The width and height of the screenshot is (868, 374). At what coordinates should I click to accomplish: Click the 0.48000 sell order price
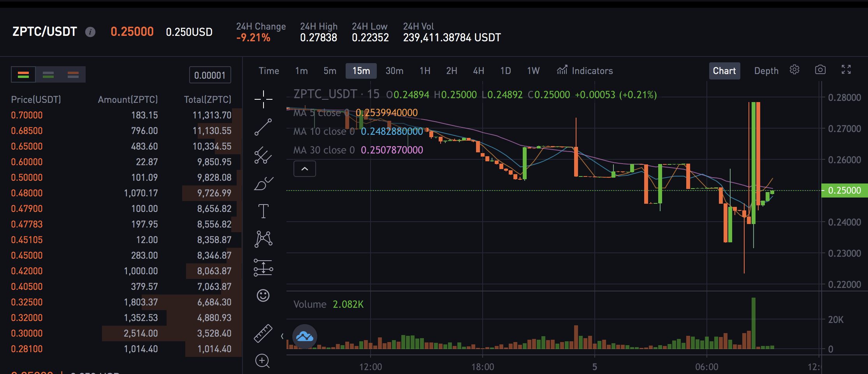[27, 193]
